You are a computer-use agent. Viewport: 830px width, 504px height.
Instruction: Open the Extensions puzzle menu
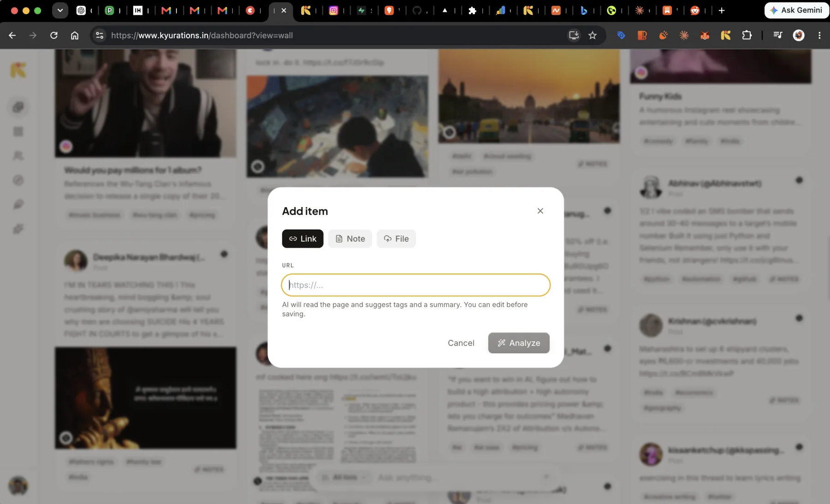(747, 36)
